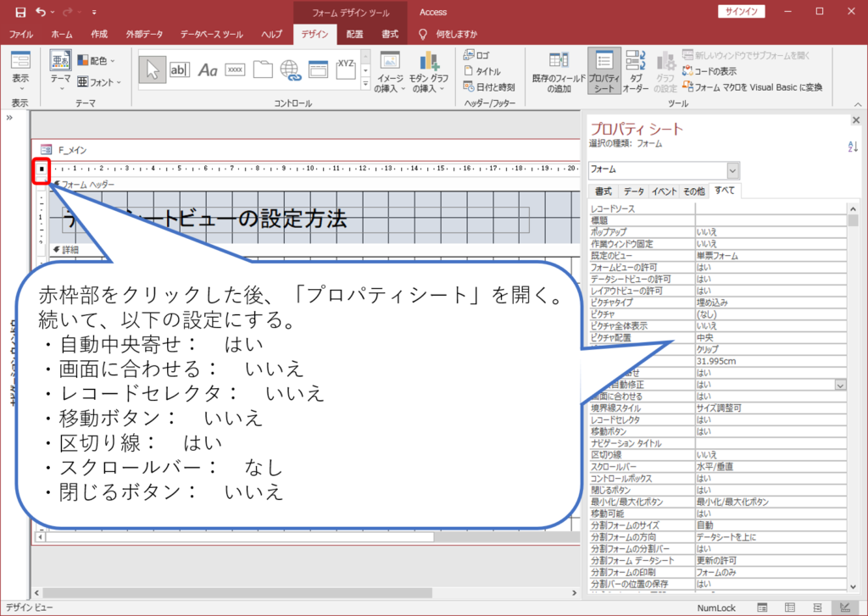Click the レコードソース value field
Image resolution: width=868 pixels, height=616 pixels.
(771, 208)
